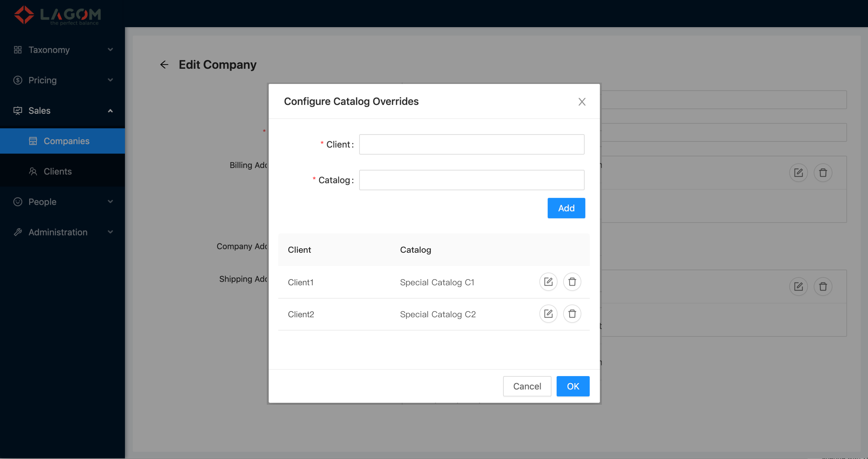
Task: Cancel the catalog overrides dialog
Action: pyautogui.click(x=527, y=386)
